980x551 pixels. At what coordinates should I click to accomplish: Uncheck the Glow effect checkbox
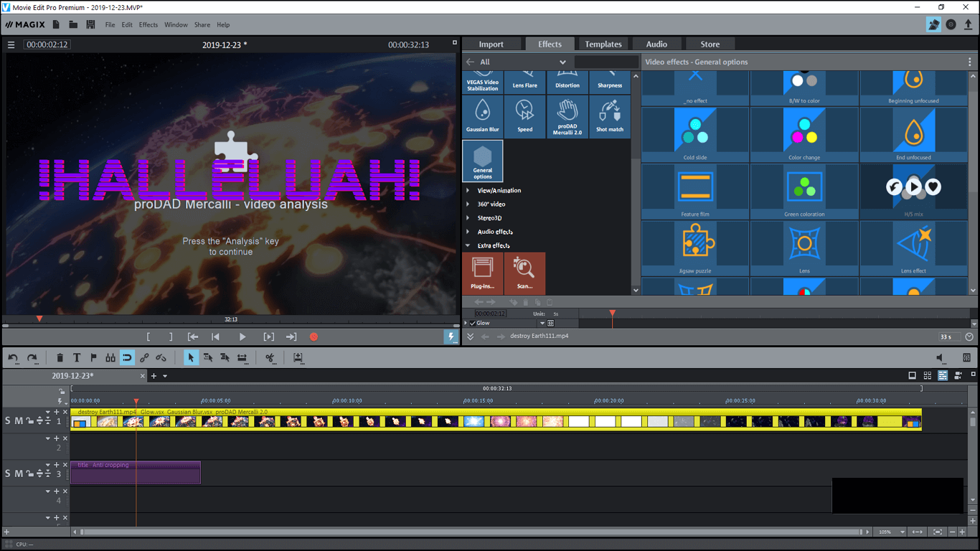coord(473,324)
